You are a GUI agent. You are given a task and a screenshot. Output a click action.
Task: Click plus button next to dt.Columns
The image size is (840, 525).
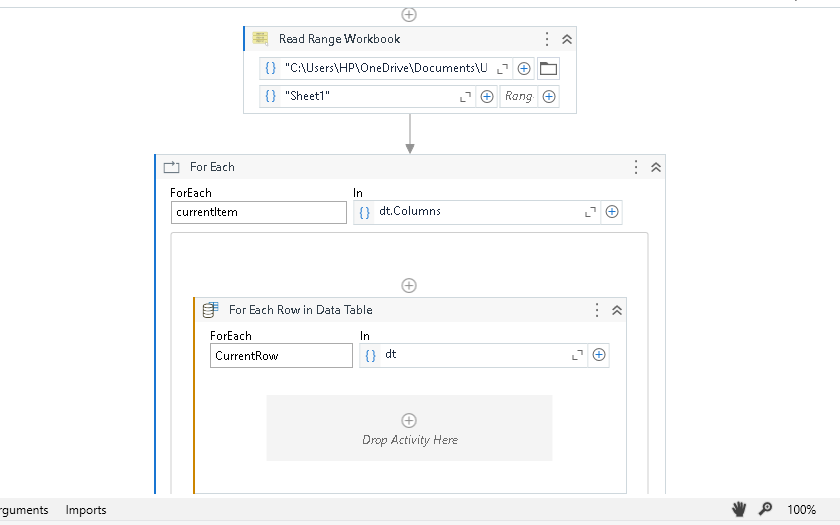(x=612, y=212)
